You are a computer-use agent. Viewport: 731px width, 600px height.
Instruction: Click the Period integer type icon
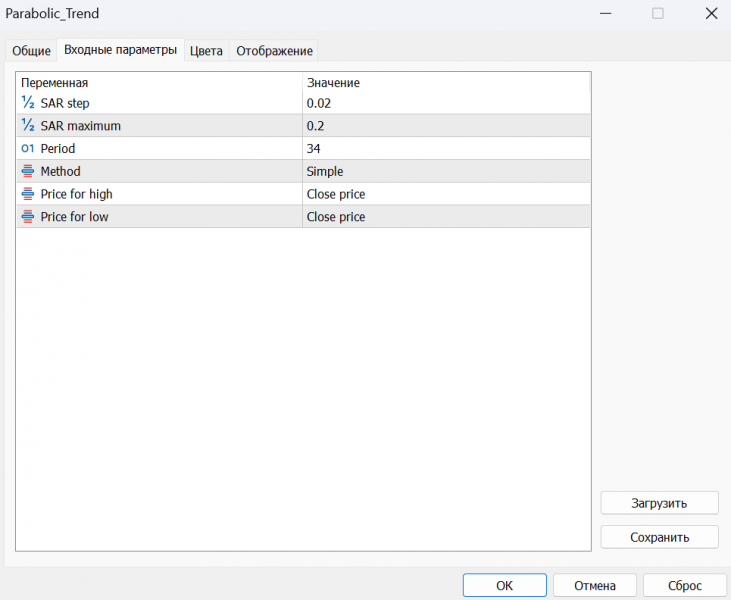27,149
